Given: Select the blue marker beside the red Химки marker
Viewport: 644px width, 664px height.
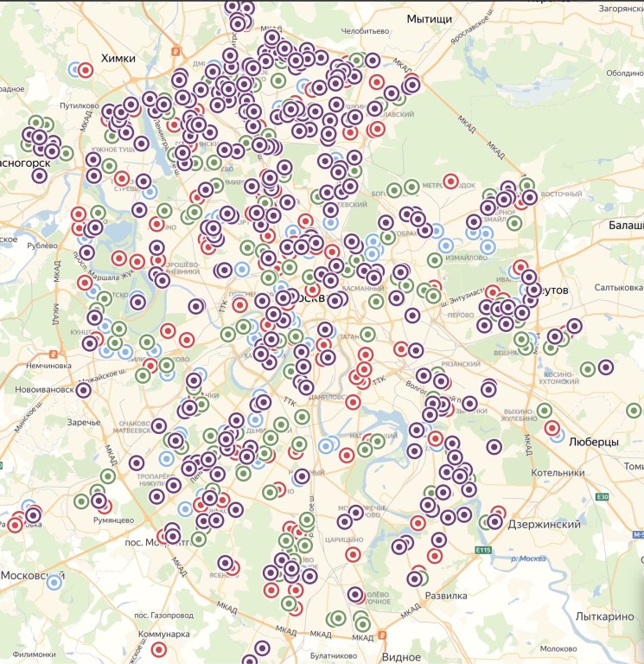Looking at the screenshot, I should coord(74,69).
